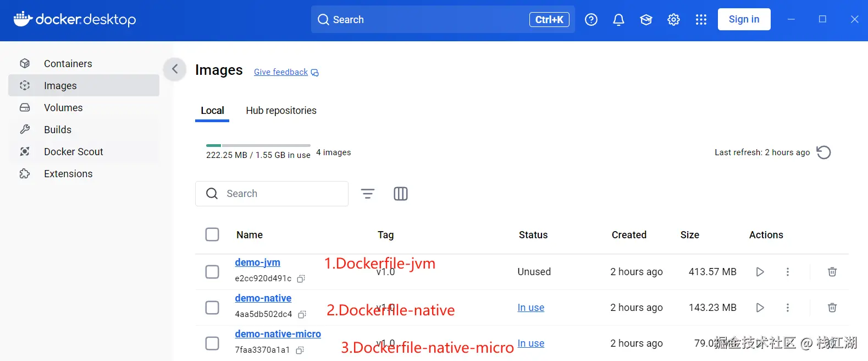868x361 pixels.
Task: Open the filter options icon
Action: [368, 194]
